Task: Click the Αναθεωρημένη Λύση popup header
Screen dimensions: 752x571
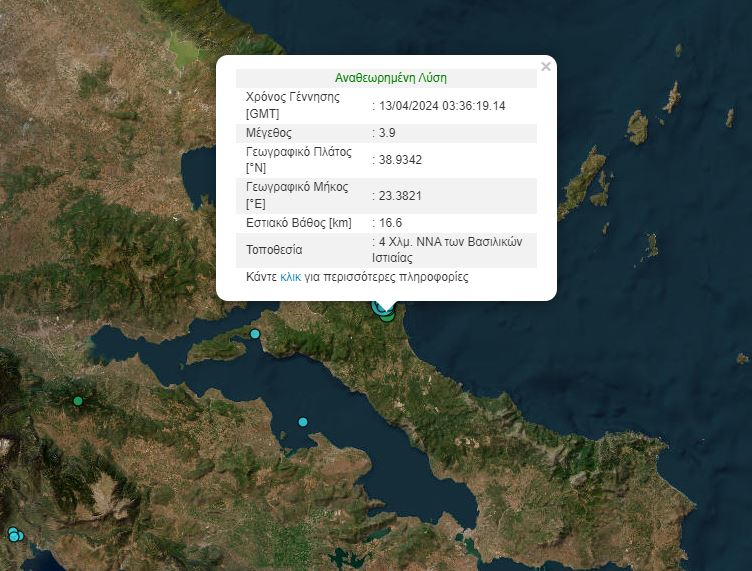Action: [x=391, y=78]
